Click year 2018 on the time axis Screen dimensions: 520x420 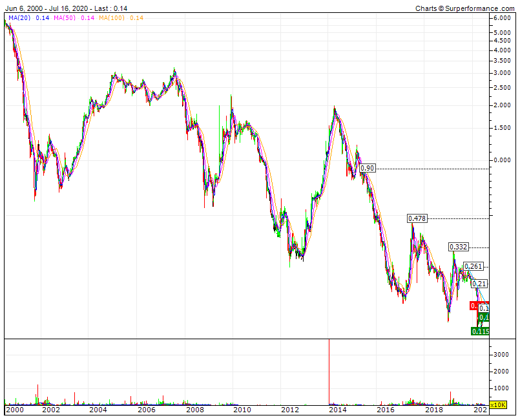click(434, 410)
